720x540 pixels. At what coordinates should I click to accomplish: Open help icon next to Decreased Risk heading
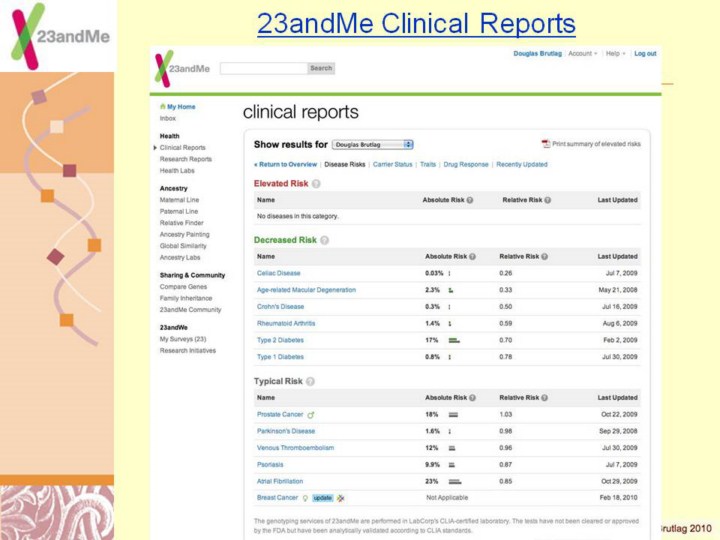pos(324,240)
